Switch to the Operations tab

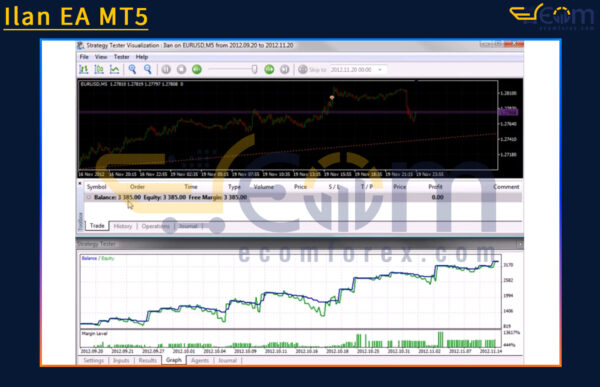(x=155, y=226)
